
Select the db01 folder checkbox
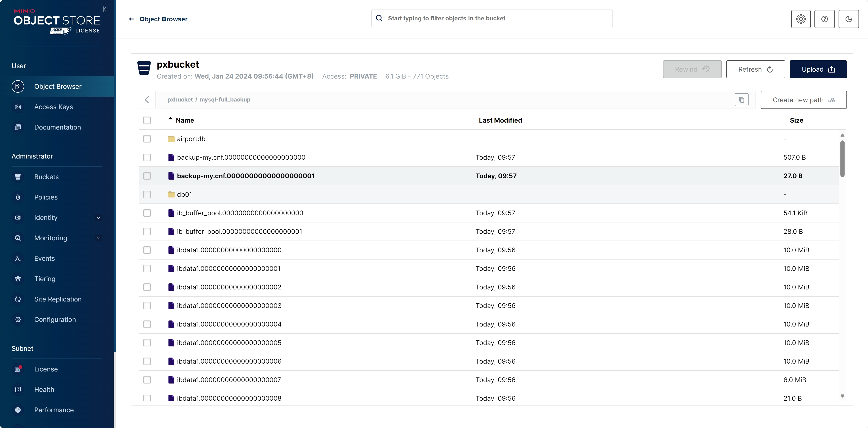tap(147, 194)
